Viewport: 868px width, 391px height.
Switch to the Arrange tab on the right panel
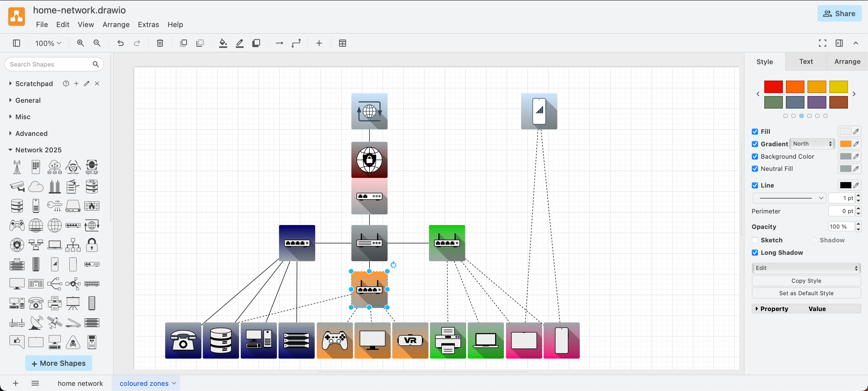tap(847, 61)
